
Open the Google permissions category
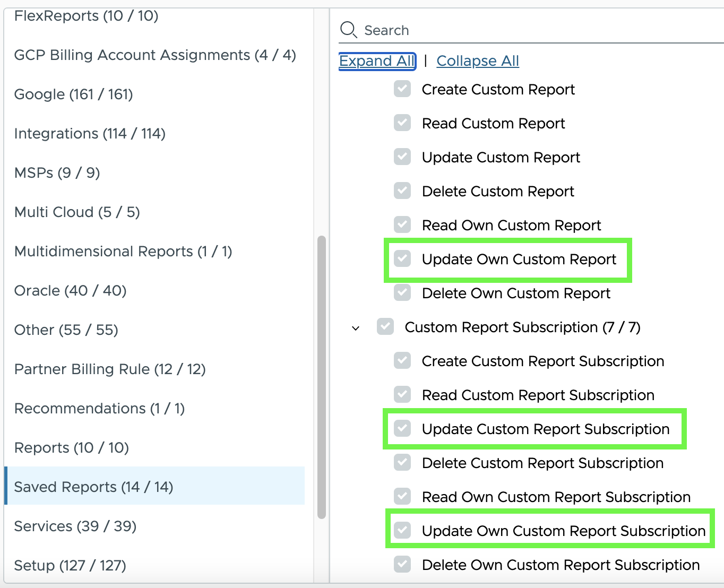[x=73, y=94]
